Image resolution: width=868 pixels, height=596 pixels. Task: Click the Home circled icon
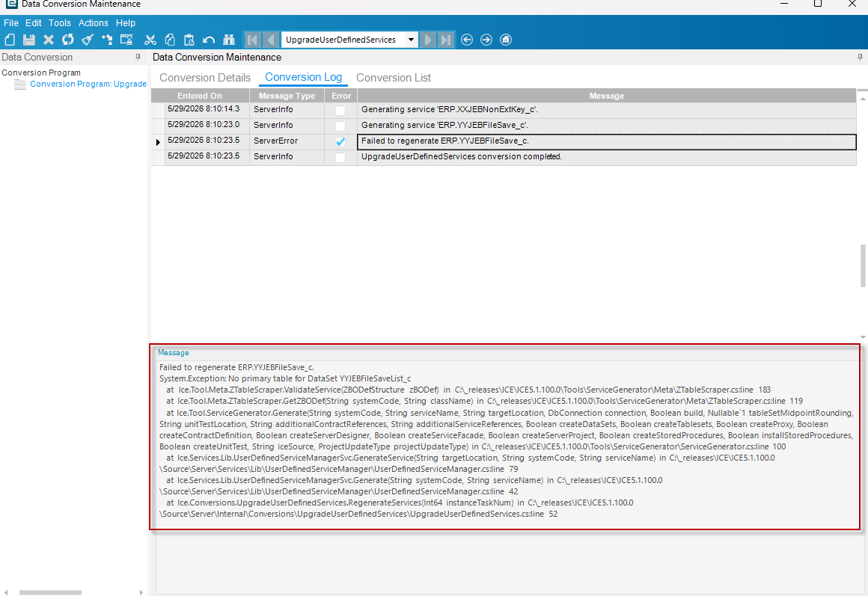[x=505, y=40]
